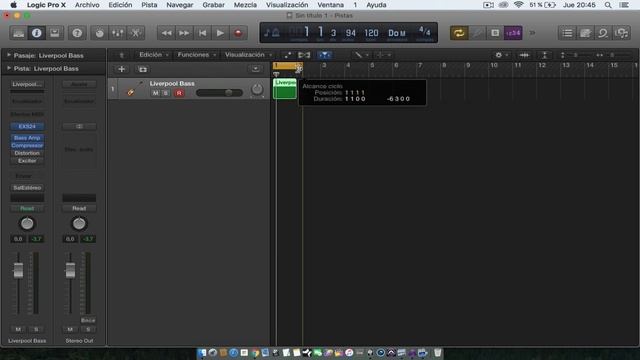Open the Edición tracks menu

pyautogui.click(x=154, y=55)
